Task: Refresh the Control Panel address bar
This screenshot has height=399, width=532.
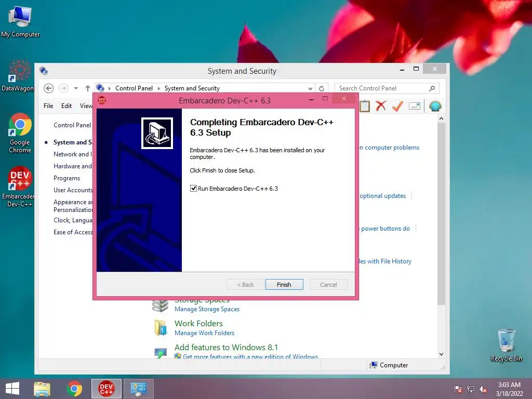Action: click(x=322, y=88)
